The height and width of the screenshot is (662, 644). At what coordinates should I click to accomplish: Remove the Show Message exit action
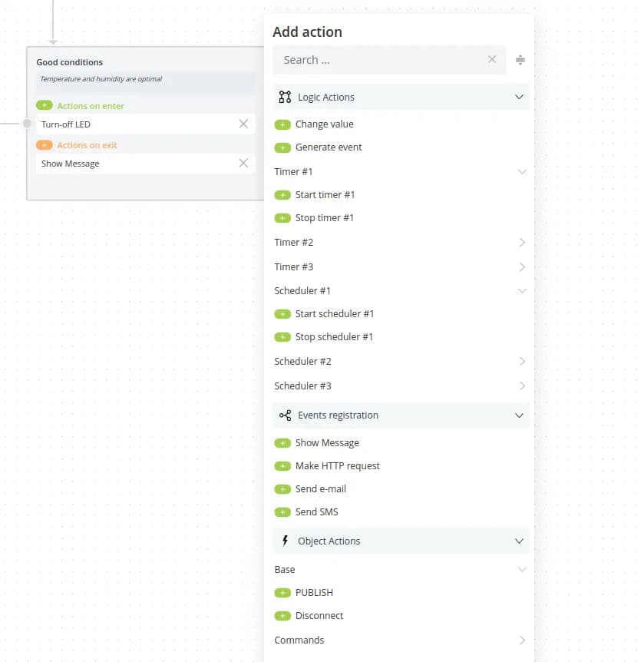tap(243, 163)
